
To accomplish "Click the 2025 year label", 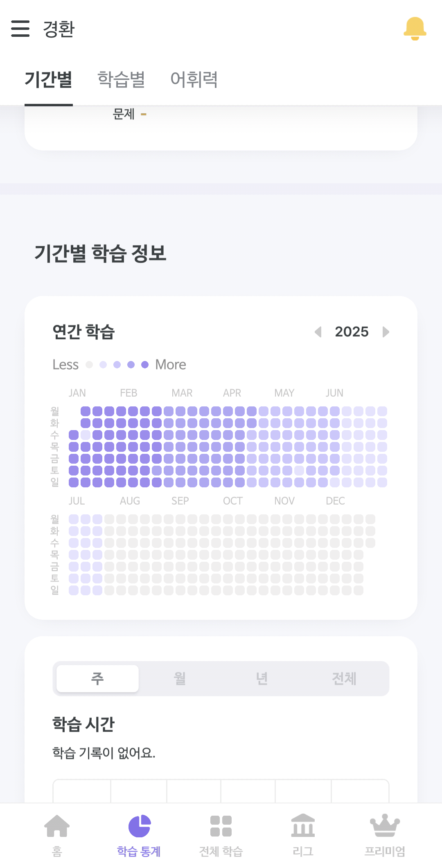I will (352, 332).
